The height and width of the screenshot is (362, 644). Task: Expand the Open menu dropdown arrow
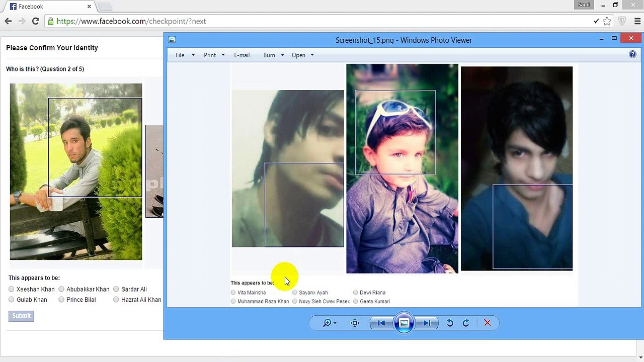point(312,55)
